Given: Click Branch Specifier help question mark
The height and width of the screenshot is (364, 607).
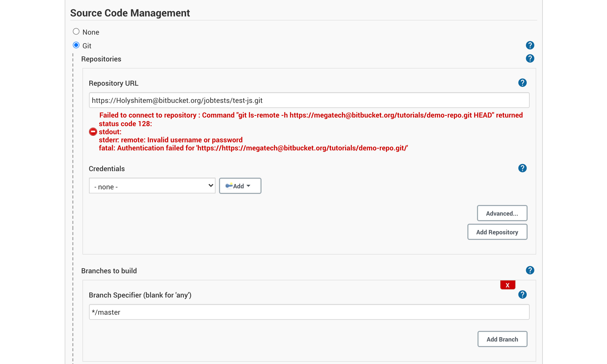Looking at the screenshot, I should (522, 295).
